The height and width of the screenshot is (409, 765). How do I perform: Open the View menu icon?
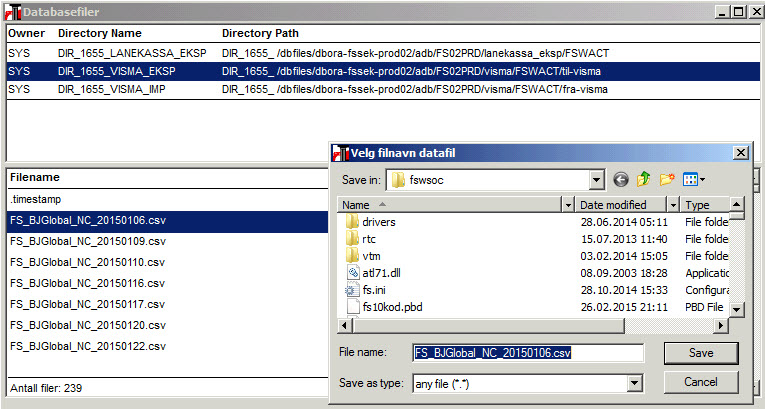tap(694, 180)
